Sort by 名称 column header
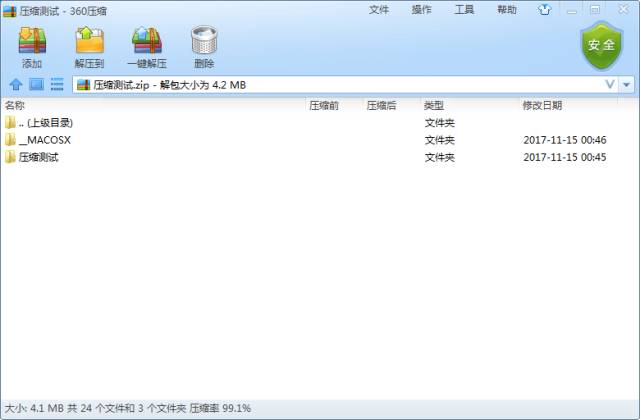The image size is (640, 420). 15,106
